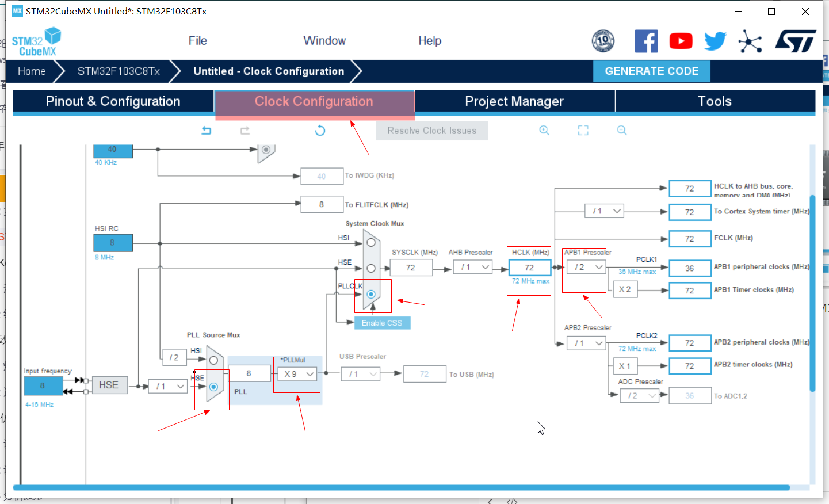
Task: Click the To FLITFCLK 8 field
Action: pyautogui.click(x=322, y=204)
